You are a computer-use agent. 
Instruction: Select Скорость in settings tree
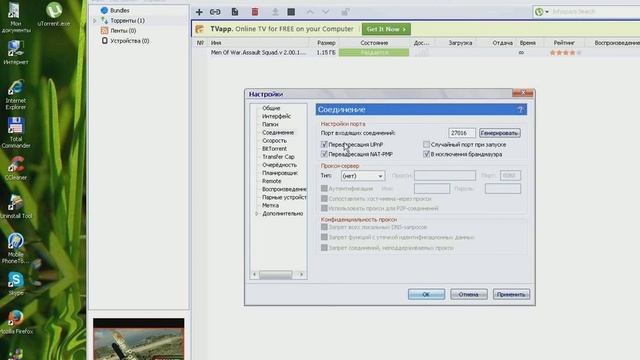coord(274,141)
